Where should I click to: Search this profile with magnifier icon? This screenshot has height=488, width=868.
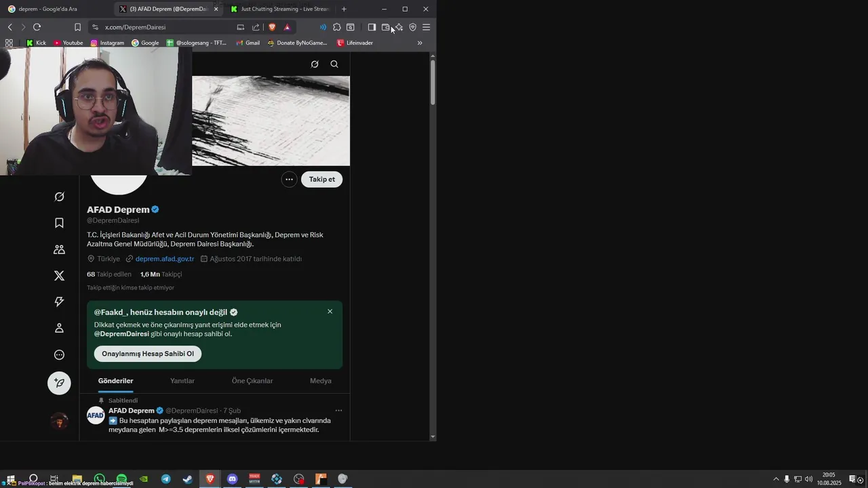point(334,64)
